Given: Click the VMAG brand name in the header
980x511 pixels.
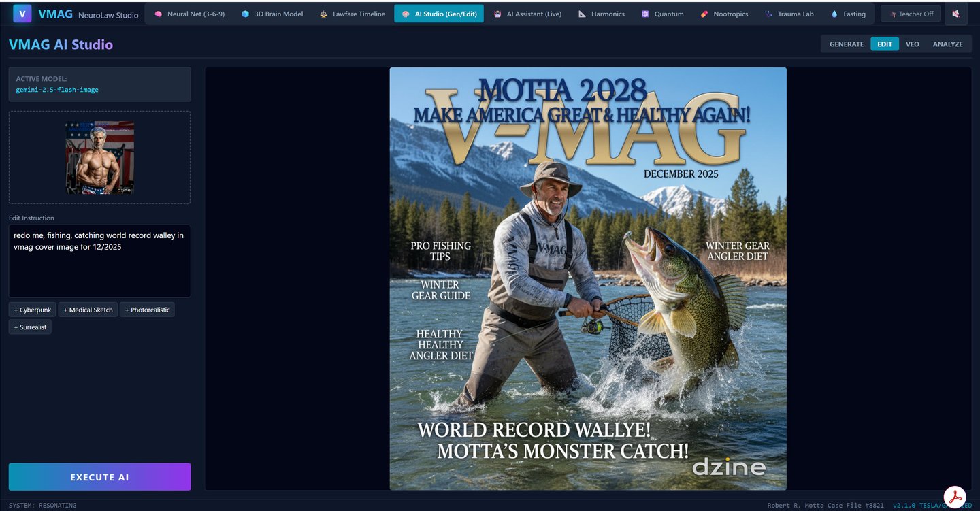Looking at the screenshot, I should point(56,14).
